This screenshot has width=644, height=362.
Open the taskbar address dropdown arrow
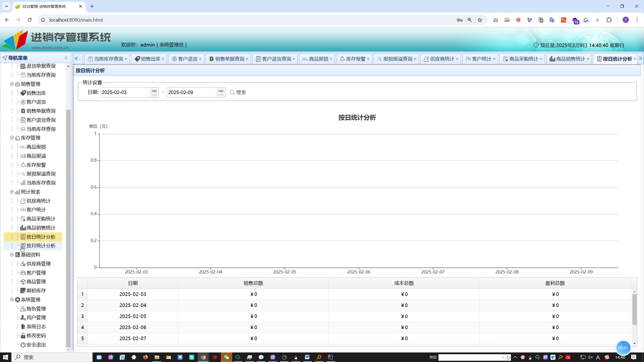click(503, 357)
